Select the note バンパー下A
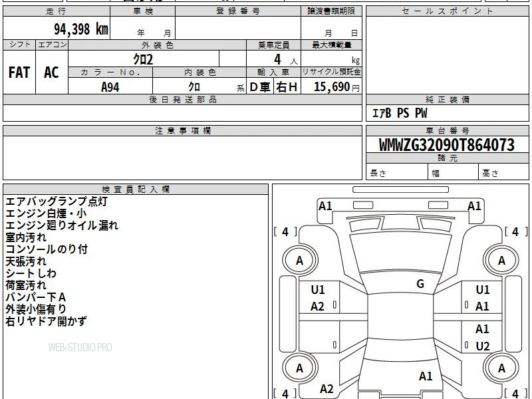 tap(36, 297)
